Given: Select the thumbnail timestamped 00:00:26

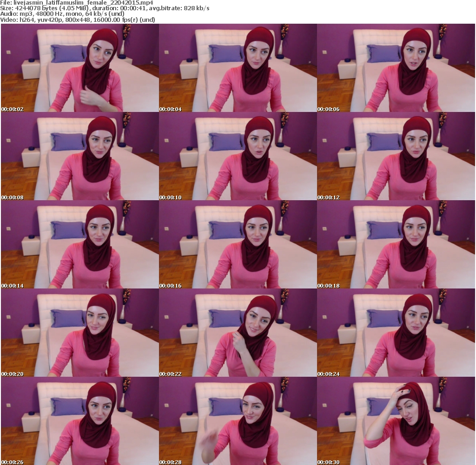Looking at the screenshot, I should point(80,421).
